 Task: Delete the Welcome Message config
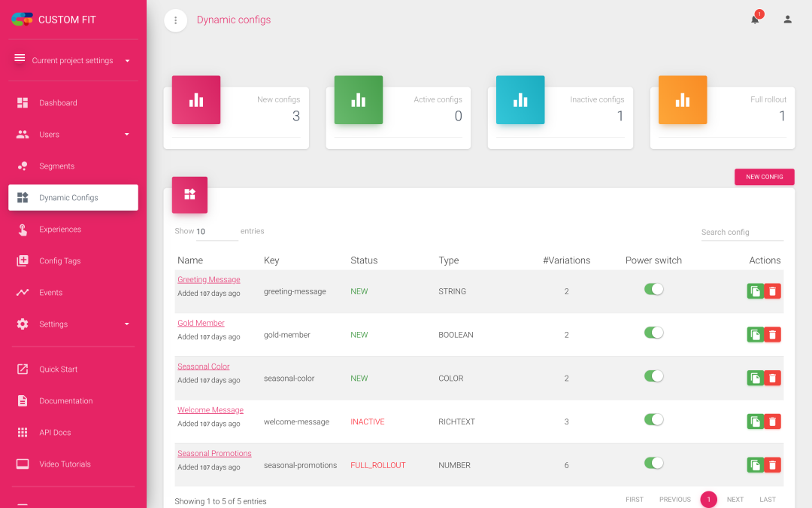(772, 422)
